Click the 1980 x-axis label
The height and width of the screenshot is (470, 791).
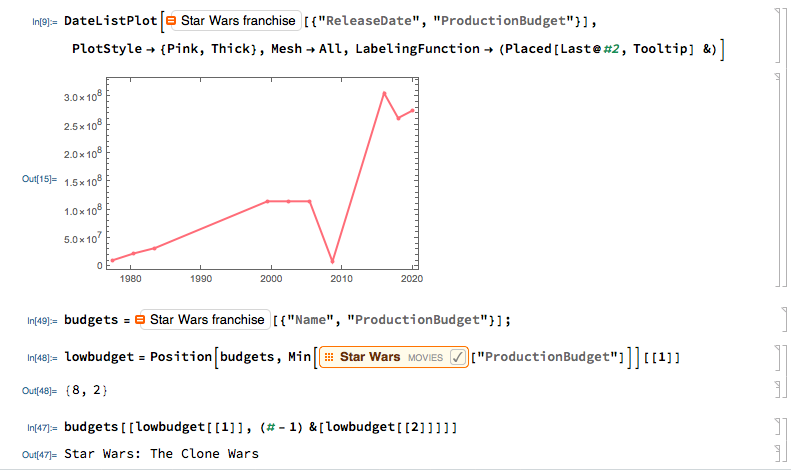pyautogui.click(x=131, y=279)
